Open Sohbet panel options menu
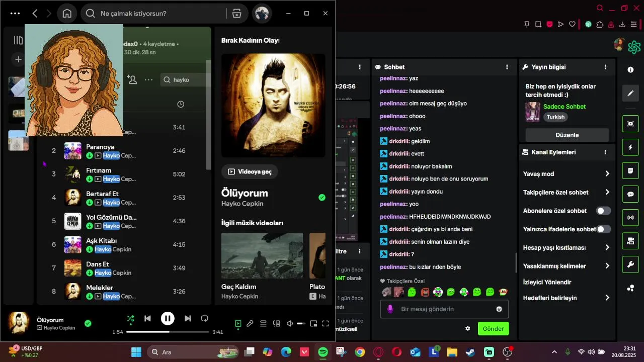 point(507,67)
